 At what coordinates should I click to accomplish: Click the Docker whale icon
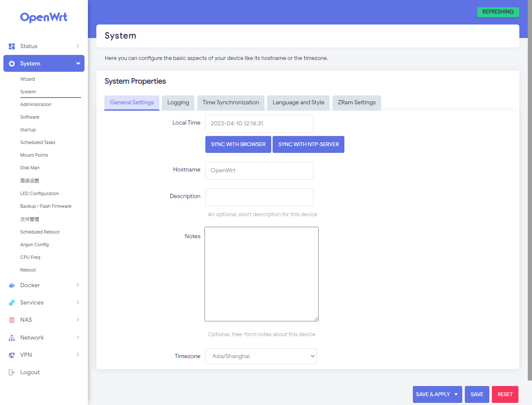[x=12, y=285]
